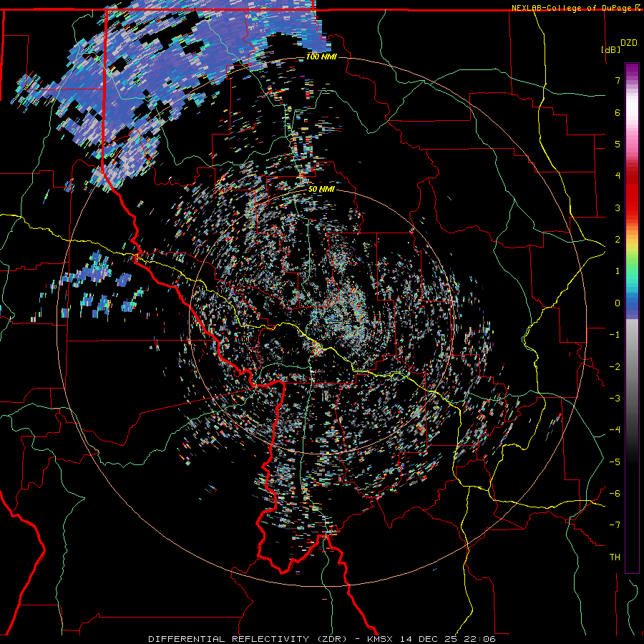Click the [dB] units label
The width and height of the screenshot is (644, 644).
click(x=610, y=49)
